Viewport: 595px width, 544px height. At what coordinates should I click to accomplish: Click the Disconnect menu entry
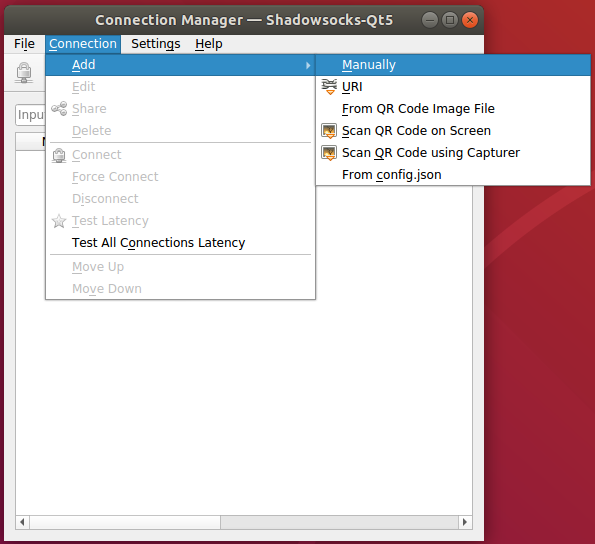click(x=180, y=199)
